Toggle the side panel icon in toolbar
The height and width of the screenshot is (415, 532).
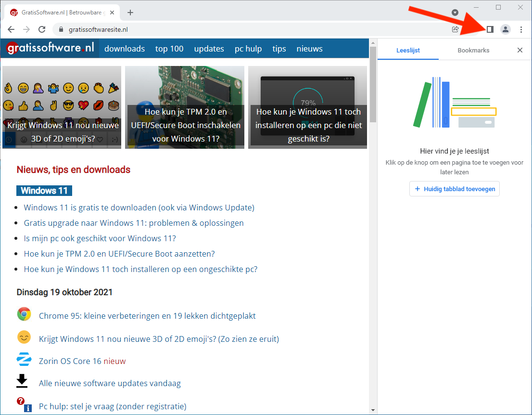click(490, 29)
